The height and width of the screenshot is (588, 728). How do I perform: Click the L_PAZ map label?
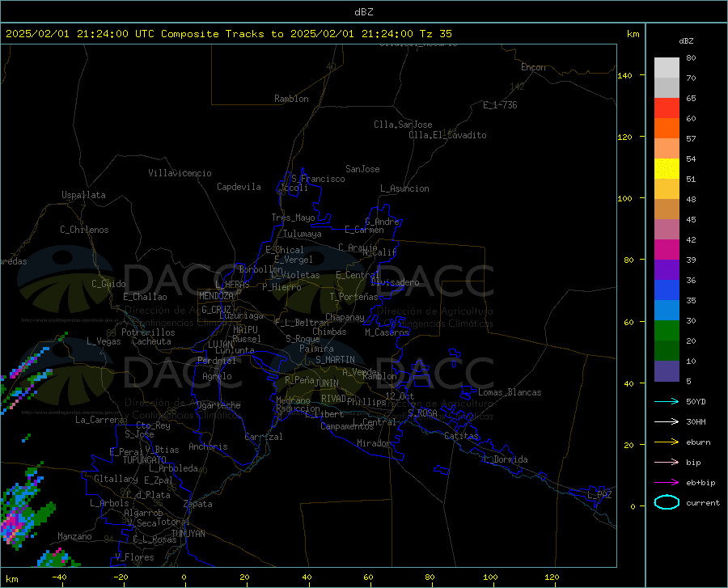click(x=600, y=495)
